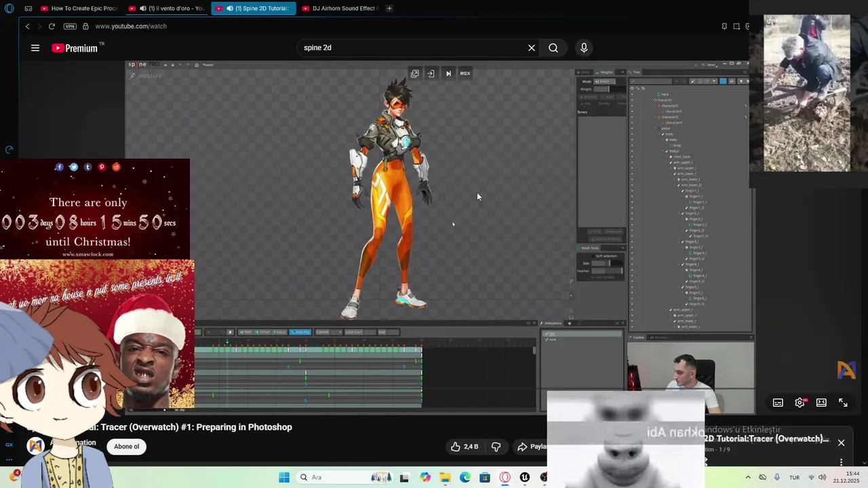
Task: Click the 'Abone ol' subscribe button
Action: (127, 447)
